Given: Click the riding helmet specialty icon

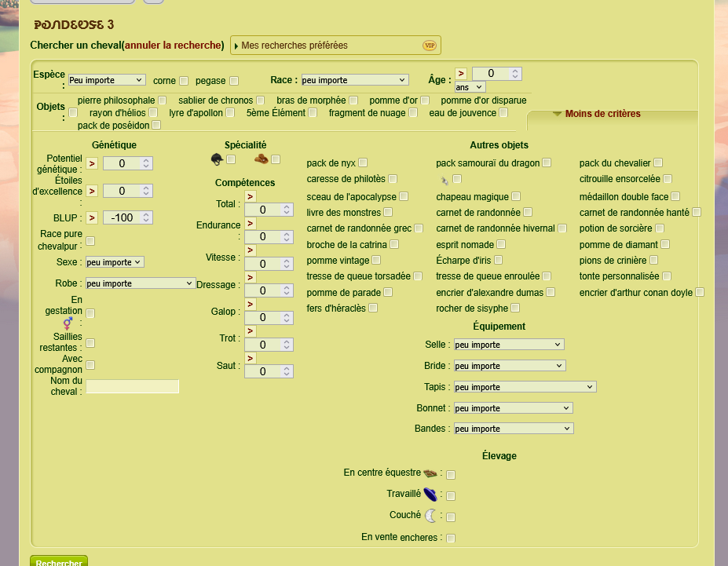Looking at the screenshot, I should [x=217, y=159].
